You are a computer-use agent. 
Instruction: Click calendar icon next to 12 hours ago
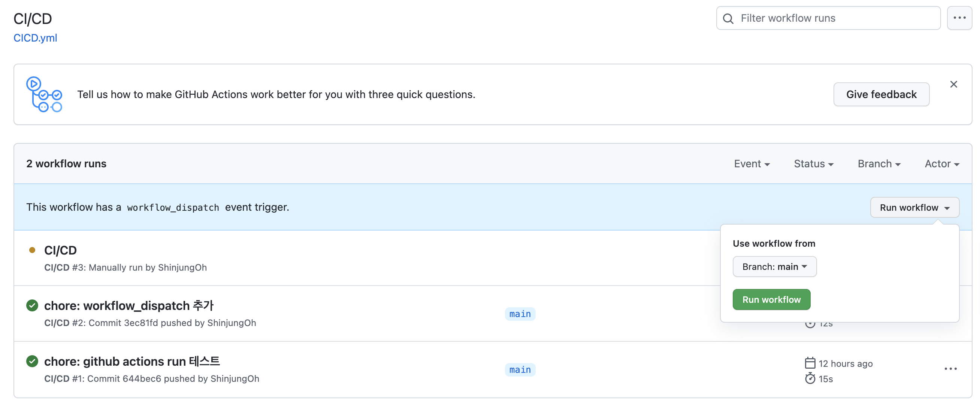[810, 363]
